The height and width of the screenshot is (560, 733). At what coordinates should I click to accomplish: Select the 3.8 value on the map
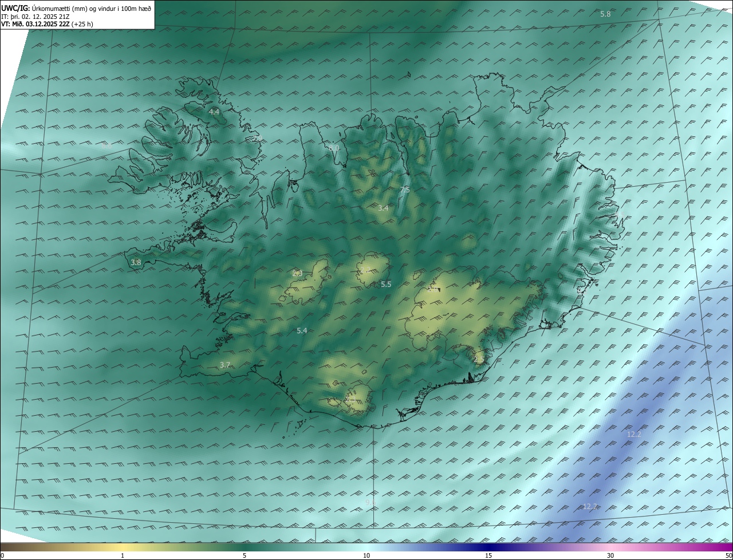point(136,263)
